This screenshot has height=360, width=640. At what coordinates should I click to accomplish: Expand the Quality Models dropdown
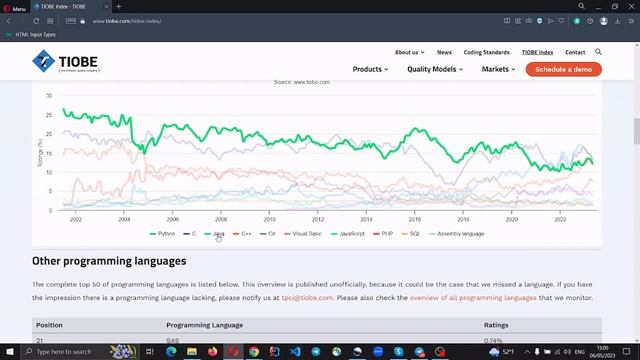(435, 69)
